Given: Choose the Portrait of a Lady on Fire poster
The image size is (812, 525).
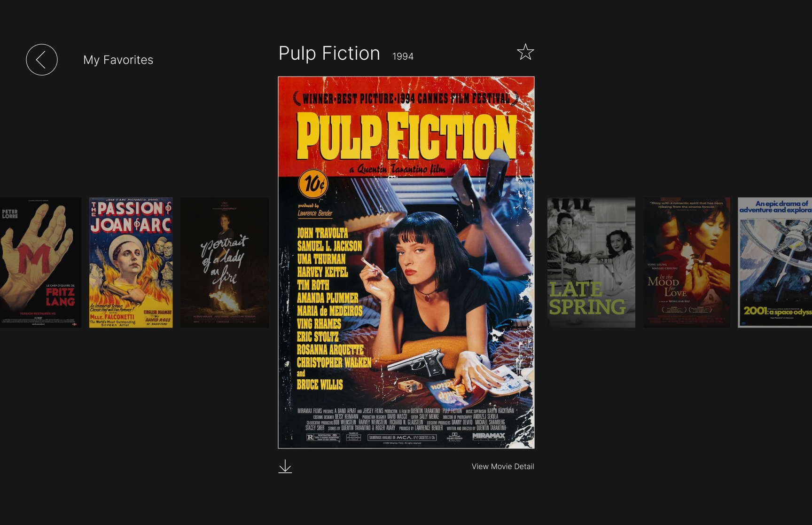Looking at the screenshot, I should click(225, 262).
